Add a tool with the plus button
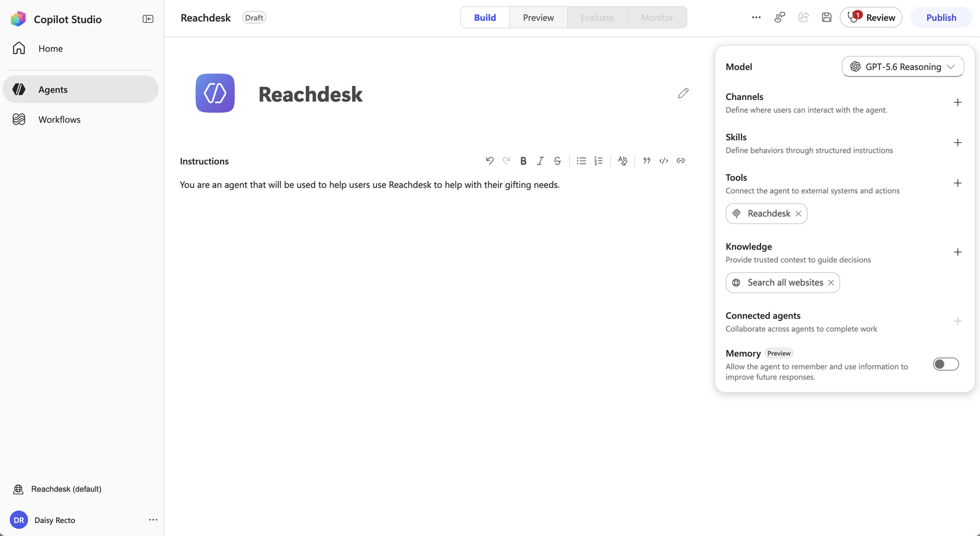980x536 pixels. 958,183
